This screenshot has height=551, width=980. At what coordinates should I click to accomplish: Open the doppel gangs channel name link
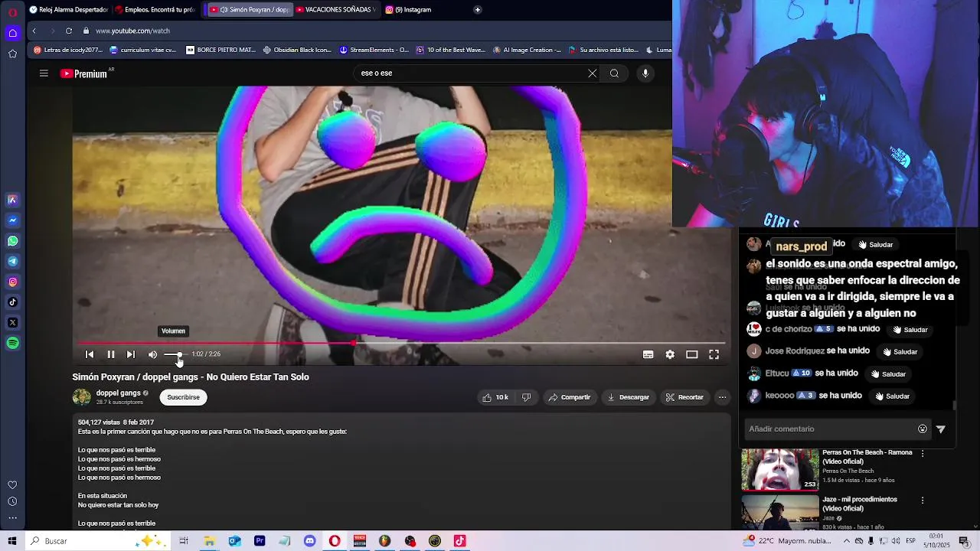pyautogui.click(x=118, y=393)
